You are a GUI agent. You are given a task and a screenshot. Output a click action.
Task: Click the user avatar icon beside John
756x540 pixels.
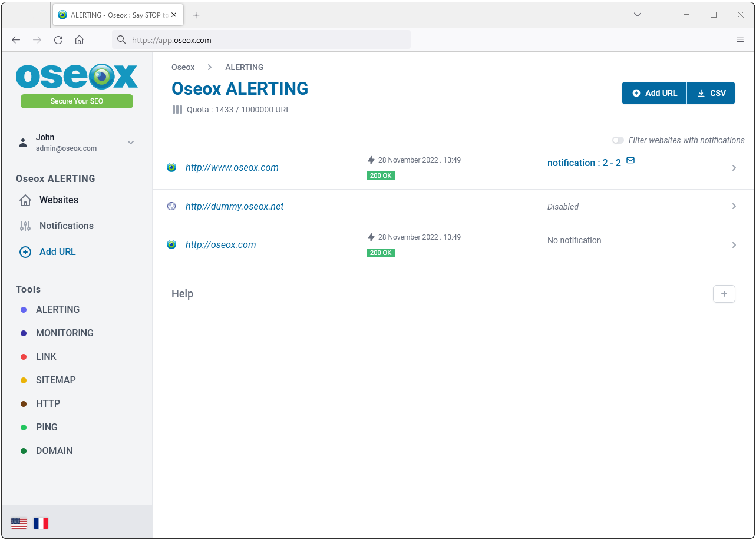[23, 143]
